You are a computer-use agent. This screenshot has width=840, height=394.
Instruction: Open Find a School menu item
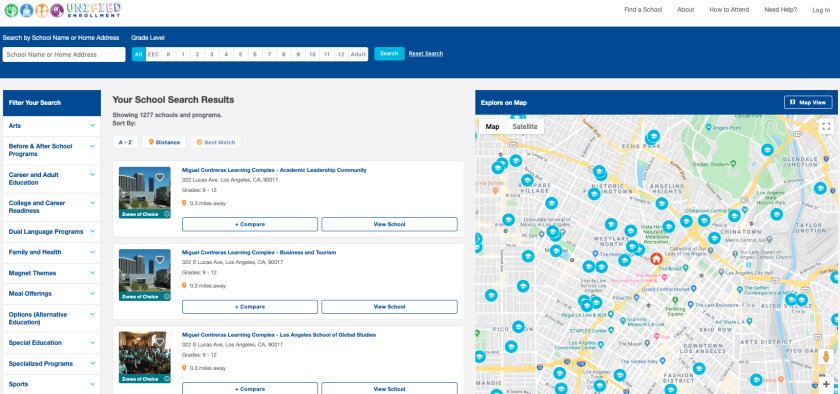[643, 10]
